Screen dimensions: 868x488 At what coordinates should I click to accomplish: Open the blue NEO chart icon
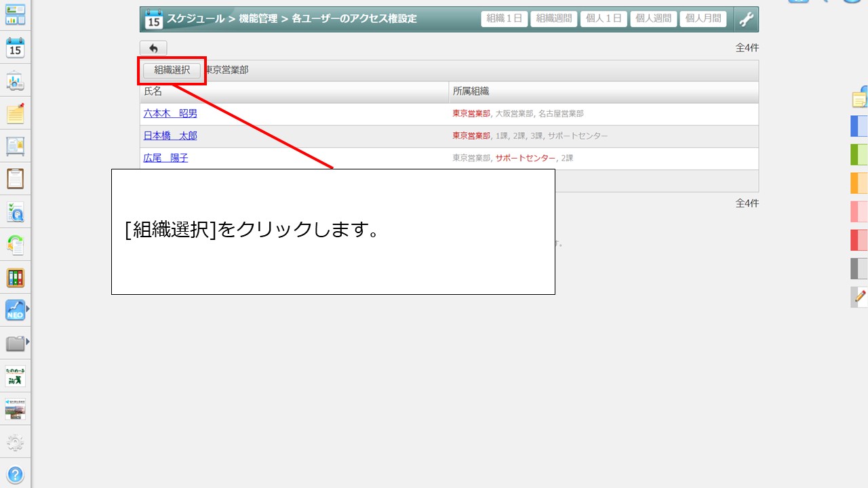click(15, 310)
